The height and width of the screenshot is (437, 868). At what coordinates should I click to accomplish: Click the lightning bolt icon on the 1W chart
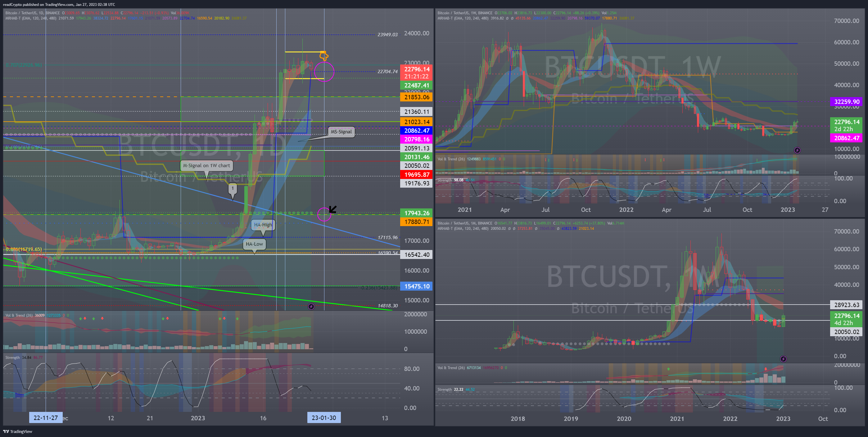point(797,150)
